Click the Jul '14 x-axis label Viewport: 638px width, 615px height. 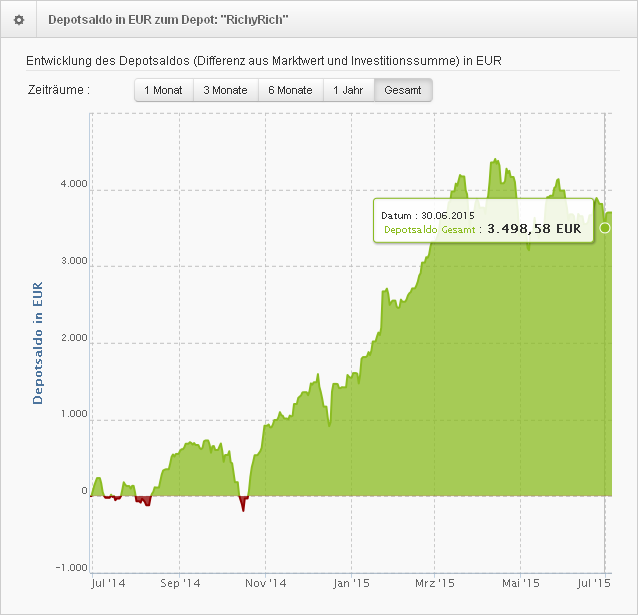(x=108, y=582)
